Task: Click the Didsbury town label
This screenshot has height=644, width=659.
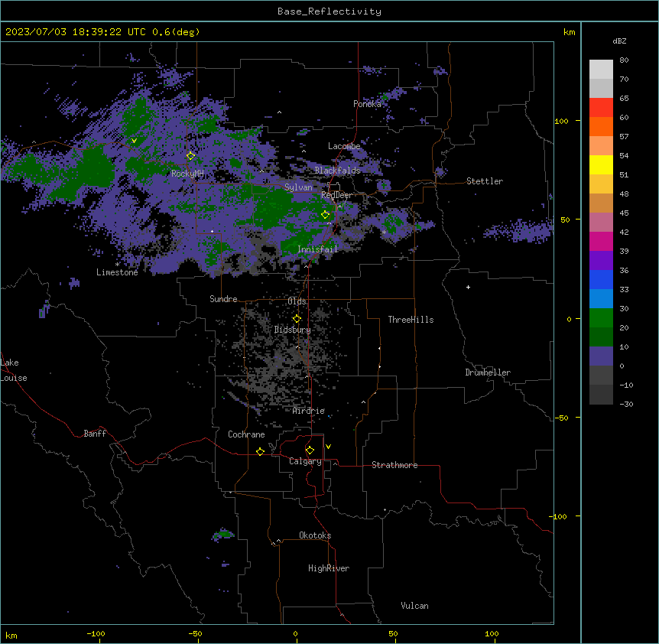Action: (293, 330)
